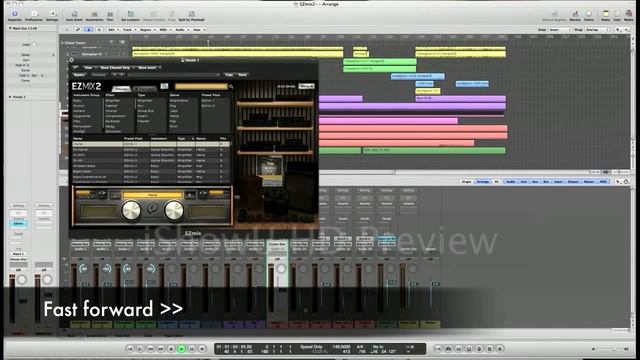Toggle the Arrange view button in mixer
Image resolution: width=640 pixels, height=360 pixels.
pos(482,182)
